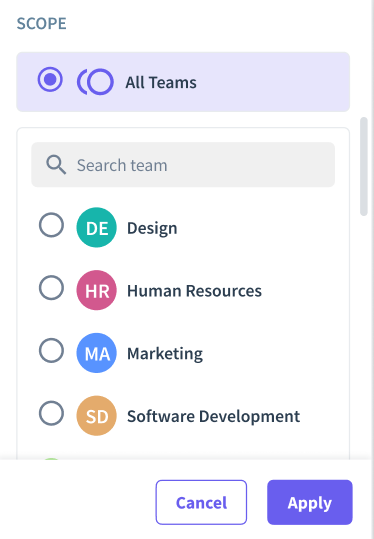Image resolution: width=374 pixels, height=539 pixels.
Task: Click the HR pink avatar icon
Action: [x=97, y=290]
